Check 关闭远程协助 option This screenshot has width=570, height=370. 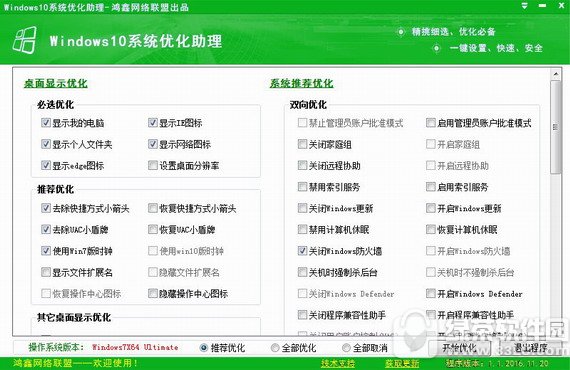click(302, 165)
